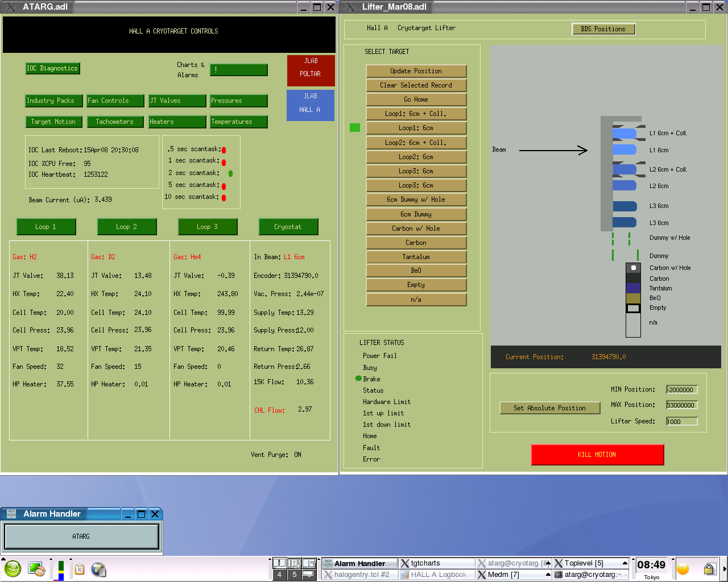Click the MAX Position input field
Image resolution: width=728 pixels, height=582 pixels.
coord(682,405)
